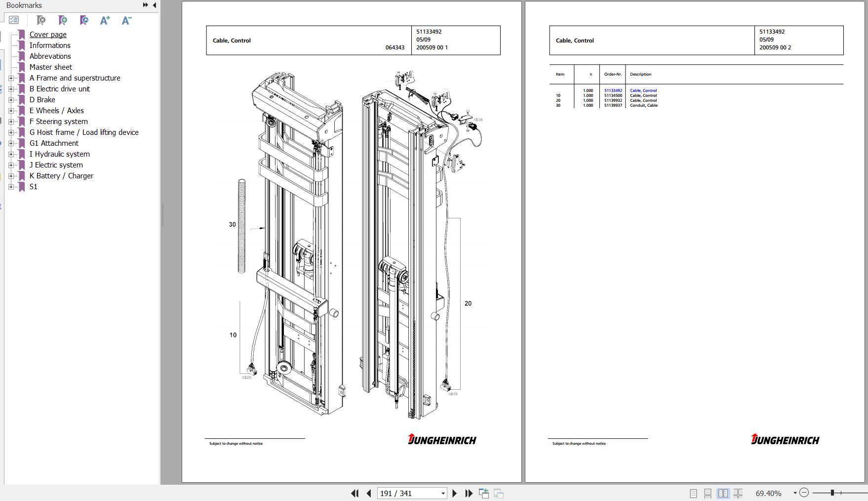The width and height of the screenshot is (868, 501).
Task: Click the bookmark icon beside Abbrevations
Action: pyautogui.click(x=22, y=56)
